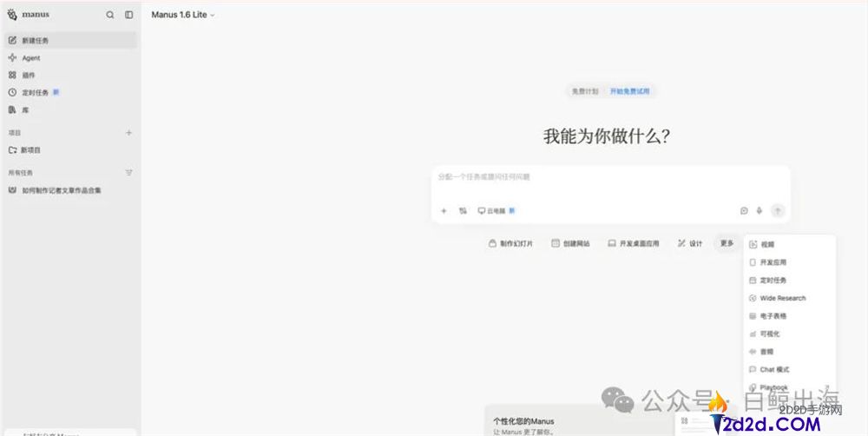Open 库 library in the sidebar
Viewport: 868px width, 436px height.
click(69, 109)
